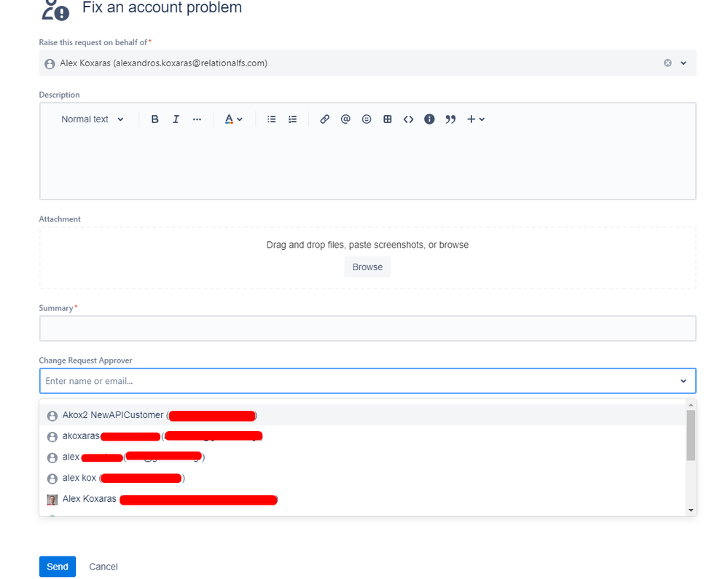
Task: Open the Change Request Approver dropdown chevron
Action: click(684, 380)
